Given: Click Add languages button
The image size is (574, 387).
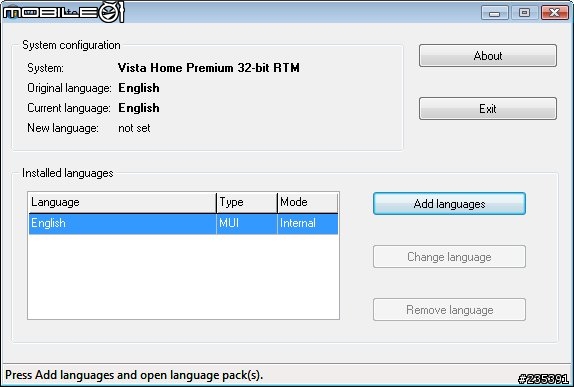Looking at the screenshot, I should [x=449, y=204].
